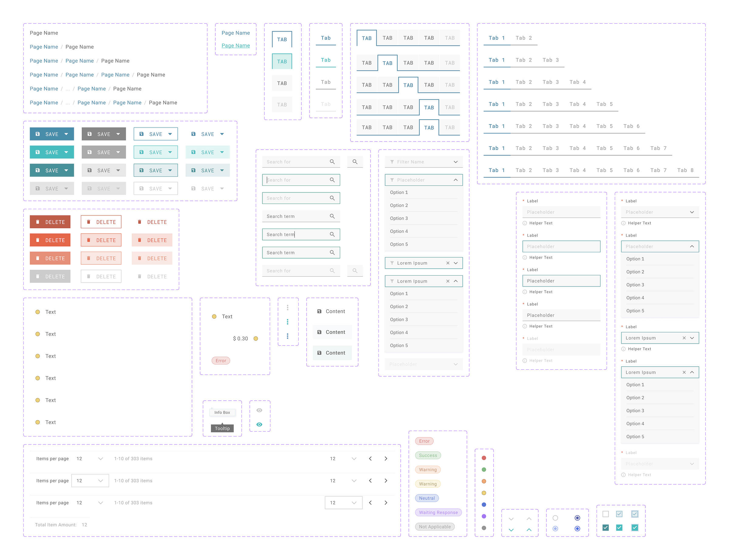Click the filter funnel icon in Filter Name dropdown
The image size is (729, 560).
392,162
